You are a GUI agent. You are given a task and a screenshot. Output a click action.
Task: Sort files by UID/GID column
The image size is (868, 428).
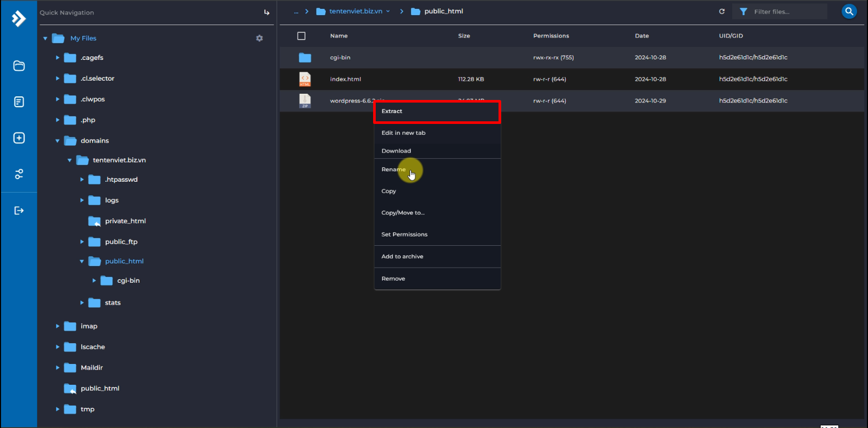pyautogui.click(x=731, y=36)
